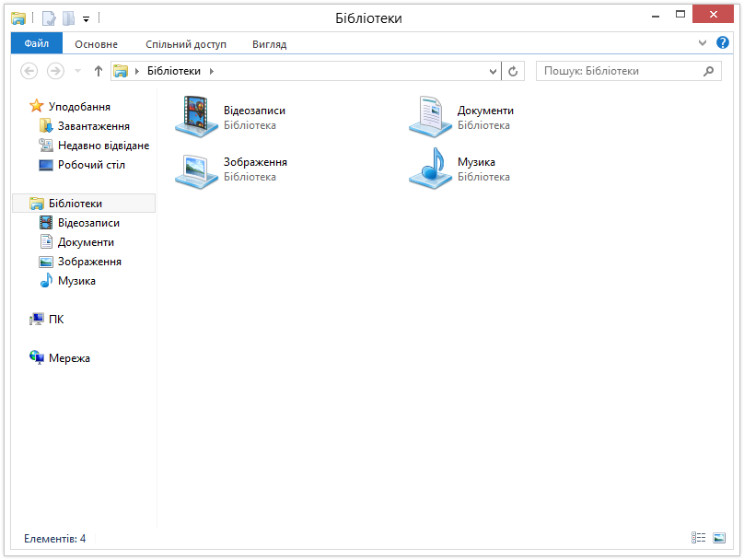
Task: Open the address bar history dropdown
Action: 493,71
